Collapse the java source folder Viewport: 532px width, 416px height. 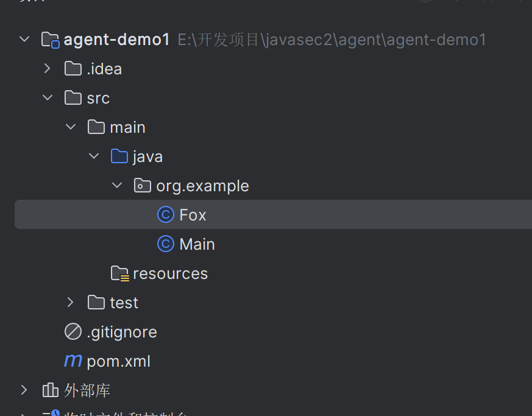click(94, 157)
